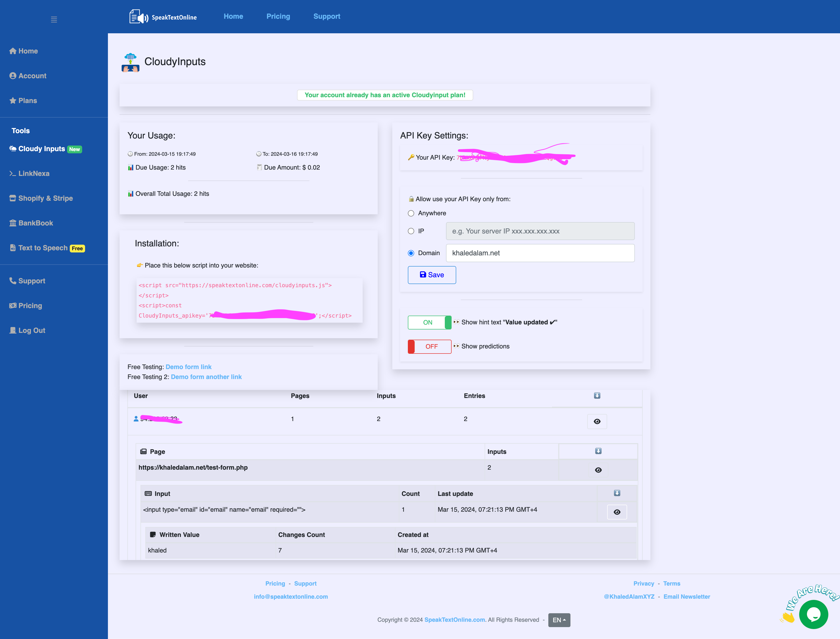Click the download icon in the Page table header
Screen dimensions: 840x639
[598, 451]
